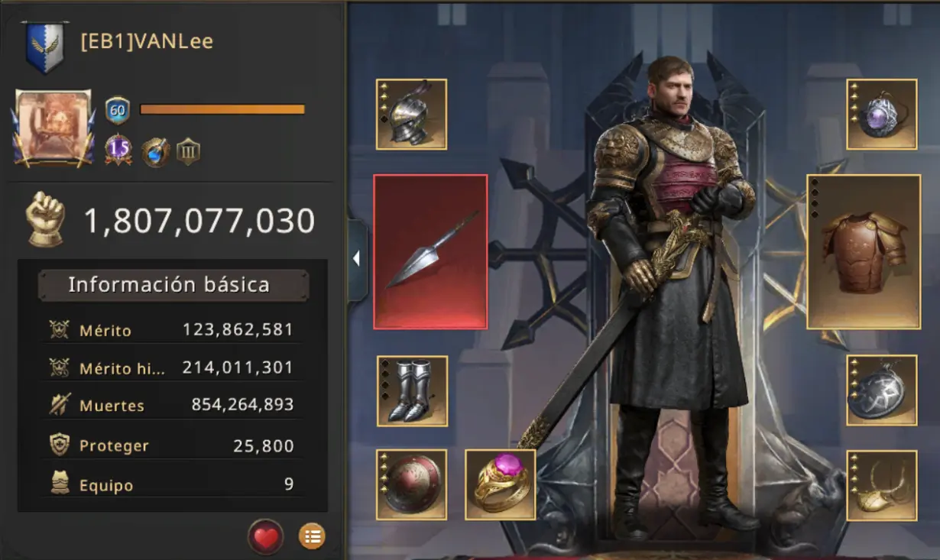This screenshot has height=560, width=940.
Task: Open the pink gem ring slot
Action: pyautogui.click(x=501, y=484)
